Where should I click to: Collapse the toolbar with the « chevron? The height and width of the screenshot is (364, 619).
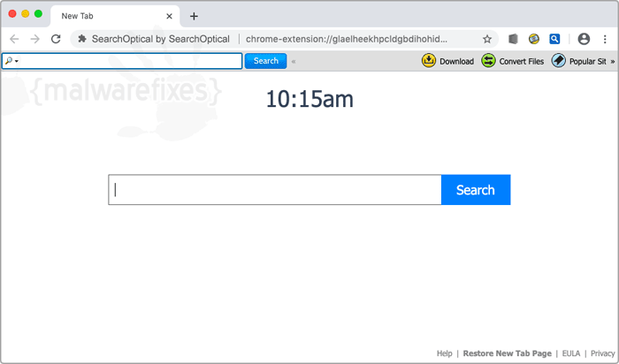pyautogui.click(x=294, y=62)
